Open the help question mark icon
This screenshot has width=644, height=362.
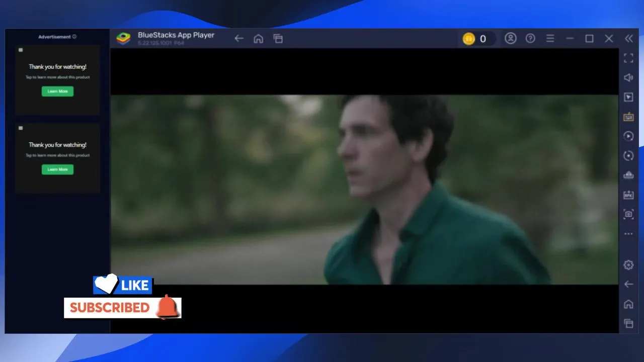(x=530, y=38)
